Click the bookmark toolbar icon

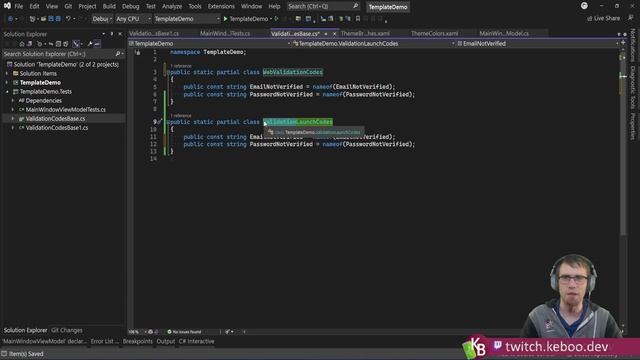[358, 19]
